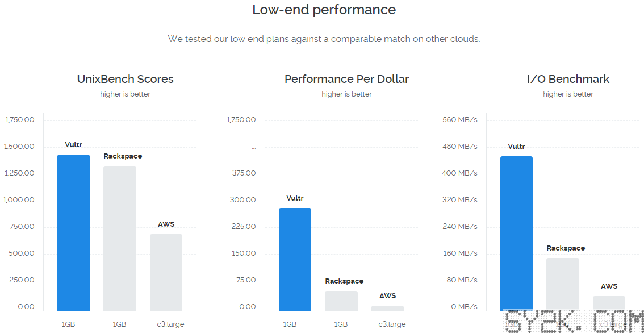Click the c3.large label under UnixBench chart

tap(170, 324)
